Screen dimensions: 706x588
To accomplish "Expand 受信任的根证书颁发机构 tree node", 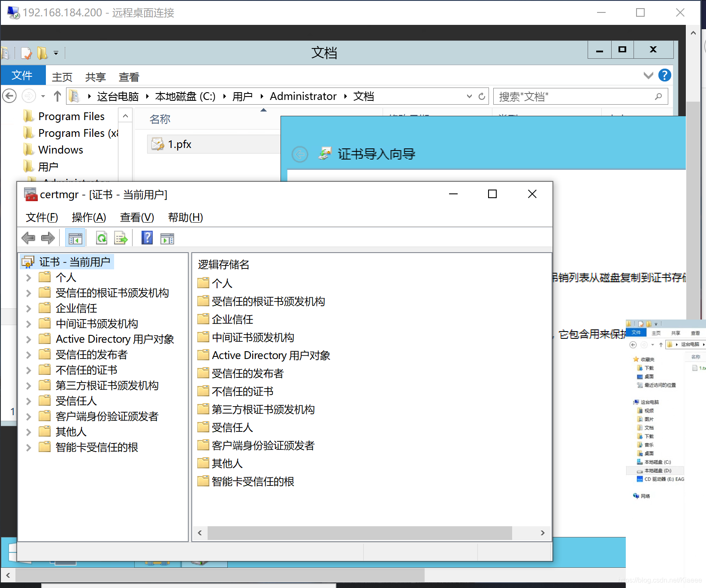I will [28, 293].
